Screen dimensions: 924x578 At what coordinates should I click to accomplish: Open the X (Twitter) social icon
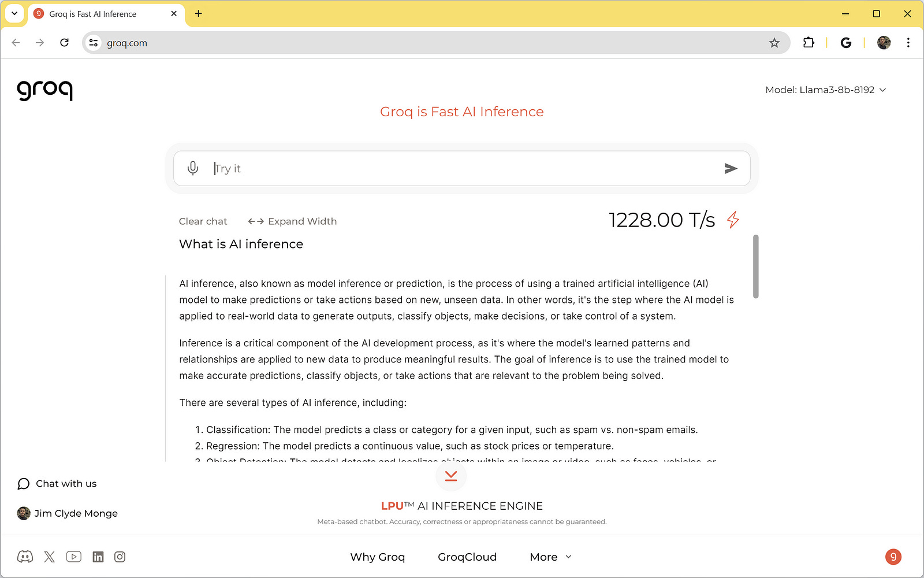coord(50,557)
